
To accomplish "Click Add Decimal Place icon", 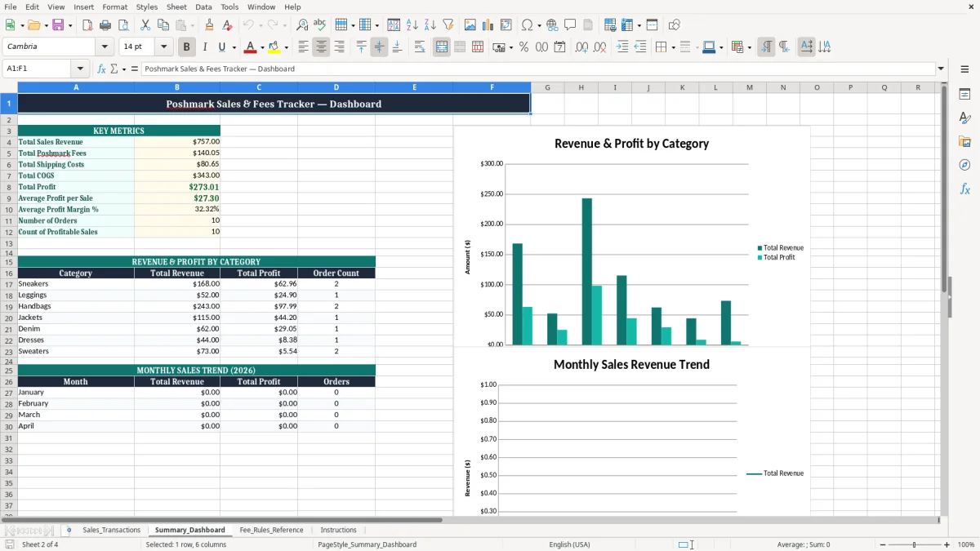I will point(581,47).
